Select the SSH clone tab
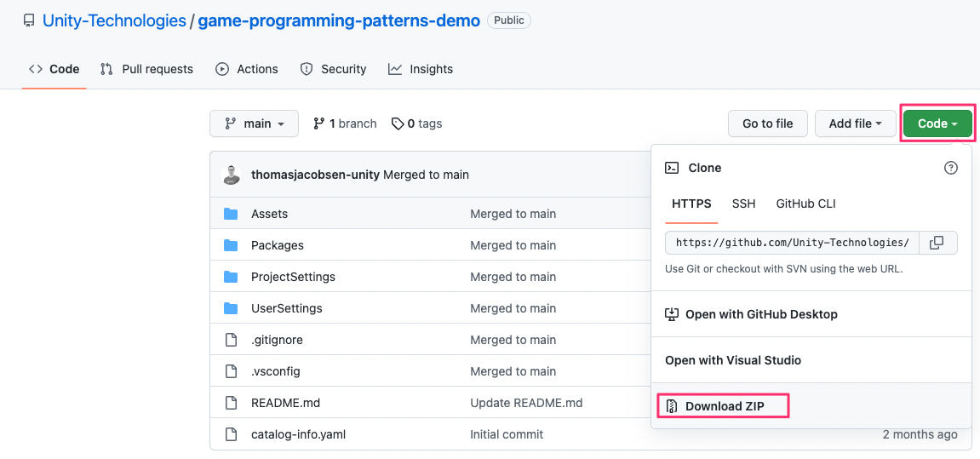980x459 pixels. [x=744, y=204]
